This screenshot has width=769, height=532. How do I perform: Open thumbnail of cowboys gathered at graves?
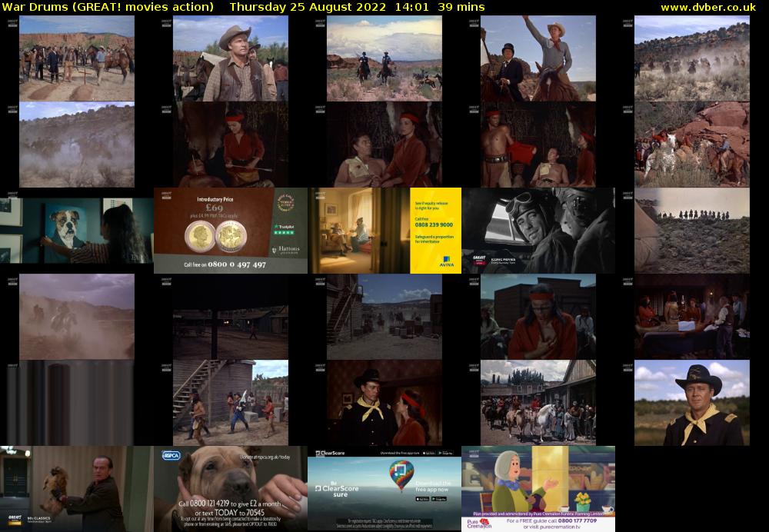click(x=76, y=58)
